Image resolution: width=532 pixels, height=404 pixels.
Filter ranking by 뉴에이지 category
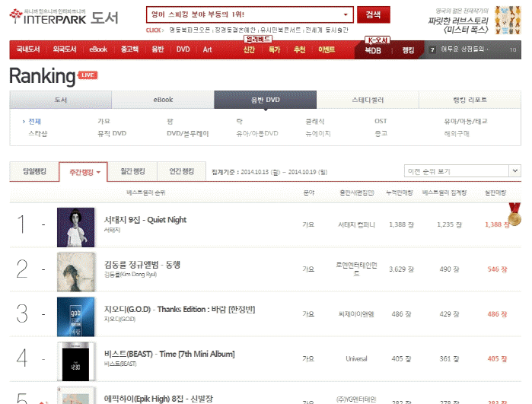(x=318, y=134)
